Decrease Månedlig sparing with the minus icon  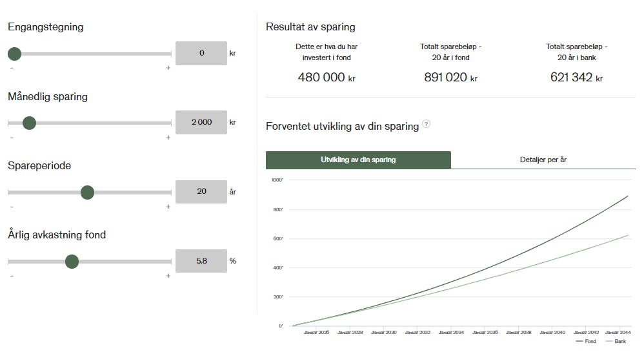pyautogui.click(x=12, y=137)
